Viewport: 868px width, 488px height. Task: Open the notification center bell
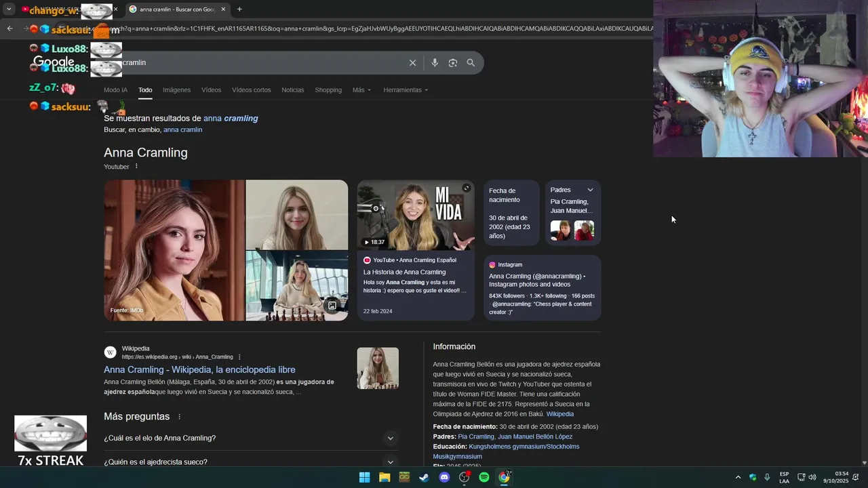click(855, 477)
